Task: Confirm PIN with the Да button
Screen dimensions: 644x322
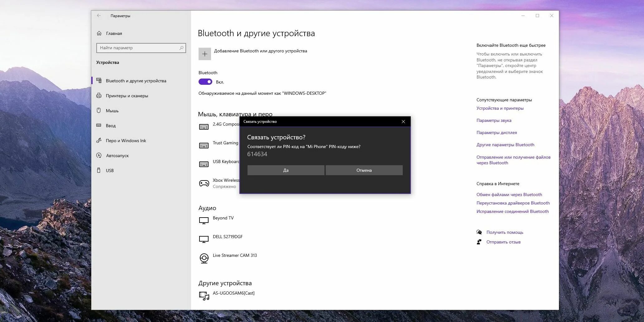Action: 286,170
